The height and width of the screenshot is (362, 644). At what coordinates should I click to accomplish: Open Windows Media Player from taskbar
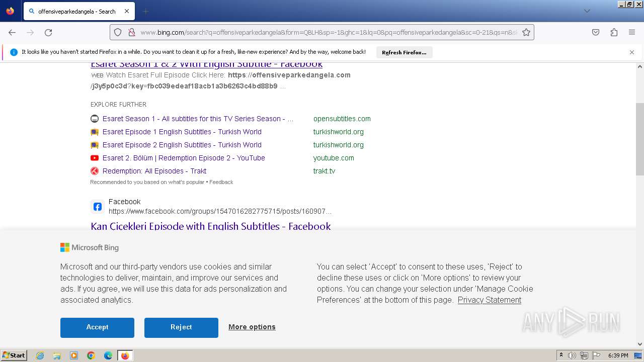pos(74,355)
